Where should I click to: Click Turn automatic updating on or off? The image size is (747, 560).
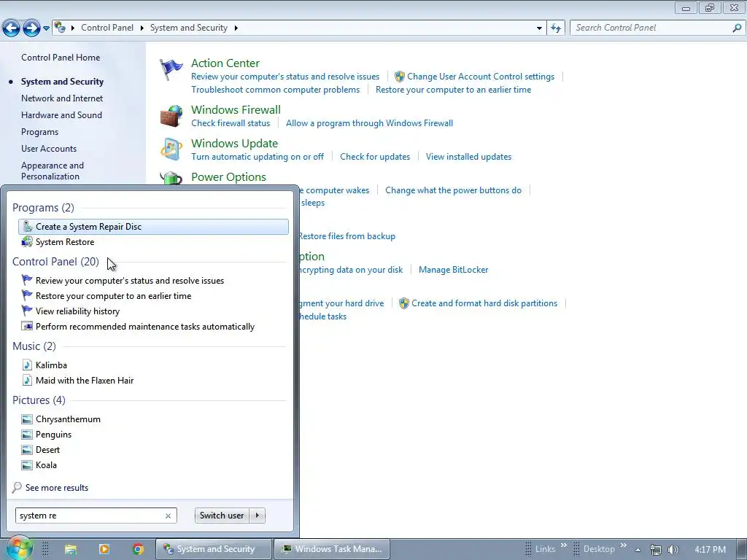coord(258,157)
